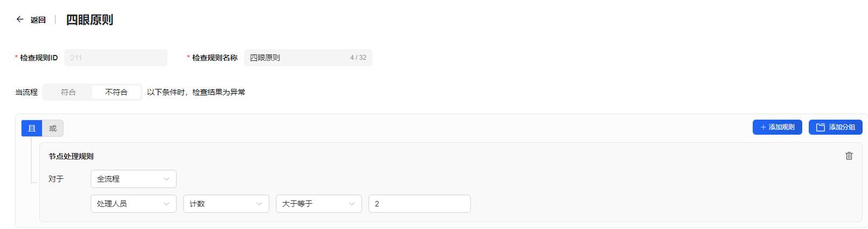
Task: Select the 不符合 condition option
Action: tap(116, 92)
